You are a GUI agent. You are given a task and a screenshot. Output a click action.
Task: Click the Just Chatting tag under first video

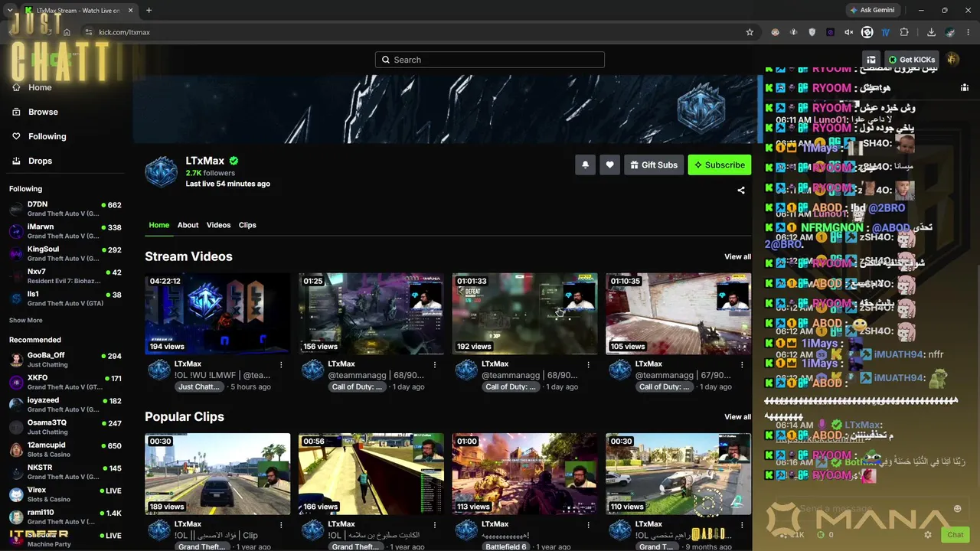click(198, 387)
